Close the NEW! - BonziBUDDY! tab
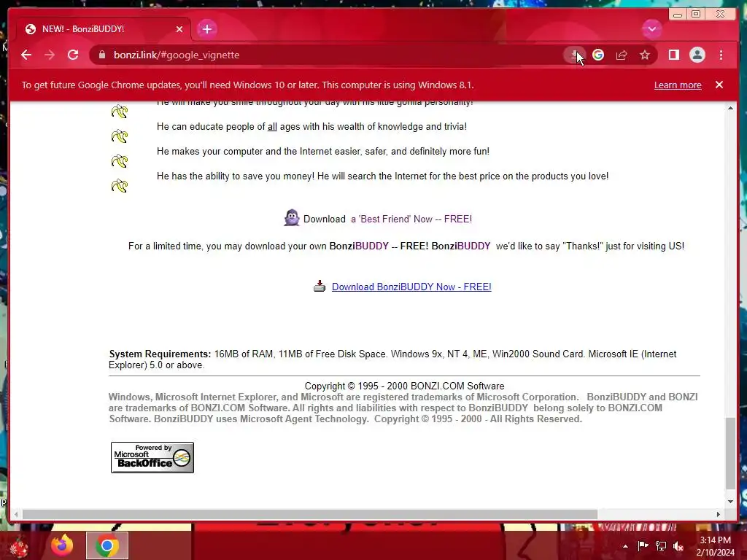 179,29
